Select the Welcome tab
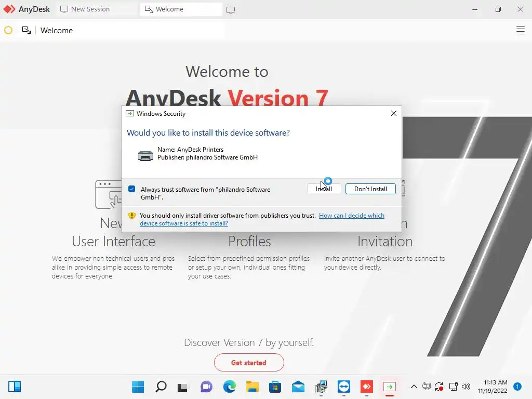 tap(181, 9)
